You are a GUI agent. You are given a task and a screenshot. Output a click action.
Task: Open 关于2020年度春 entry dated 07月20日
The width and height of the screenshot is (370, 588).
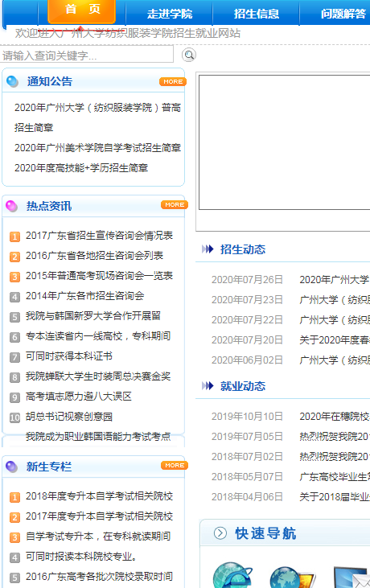click(x=335, y=340)
